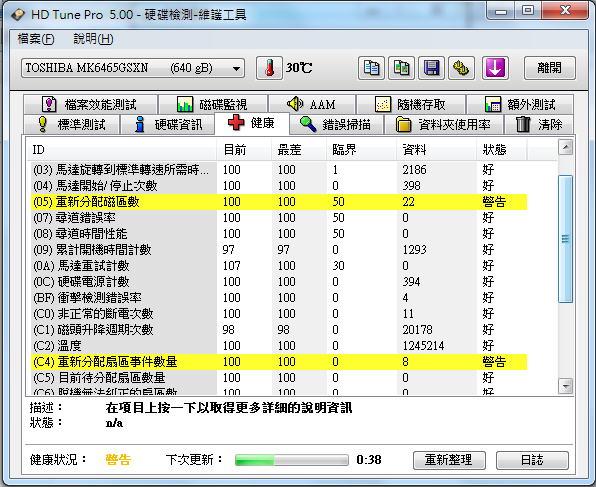The height and width of the screenshot is (487, 596).
Task: Click the 下次更新 progress bar
Action: click(x=292, y=460)
